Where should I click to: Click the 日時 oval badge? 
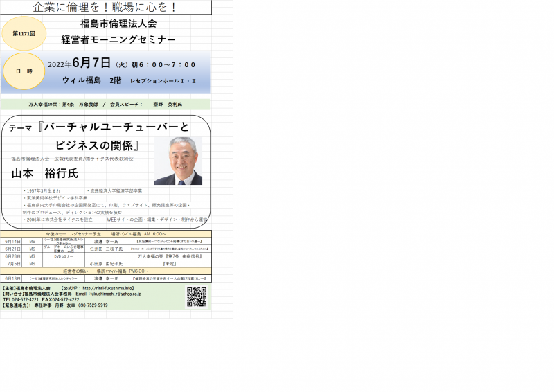pos(24,71)
